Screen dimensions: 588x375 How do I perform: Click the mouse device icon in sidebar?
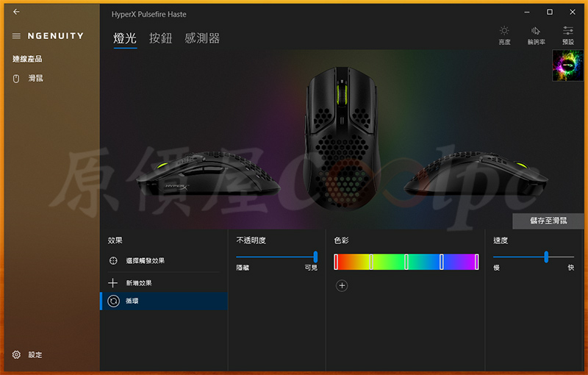16,79
